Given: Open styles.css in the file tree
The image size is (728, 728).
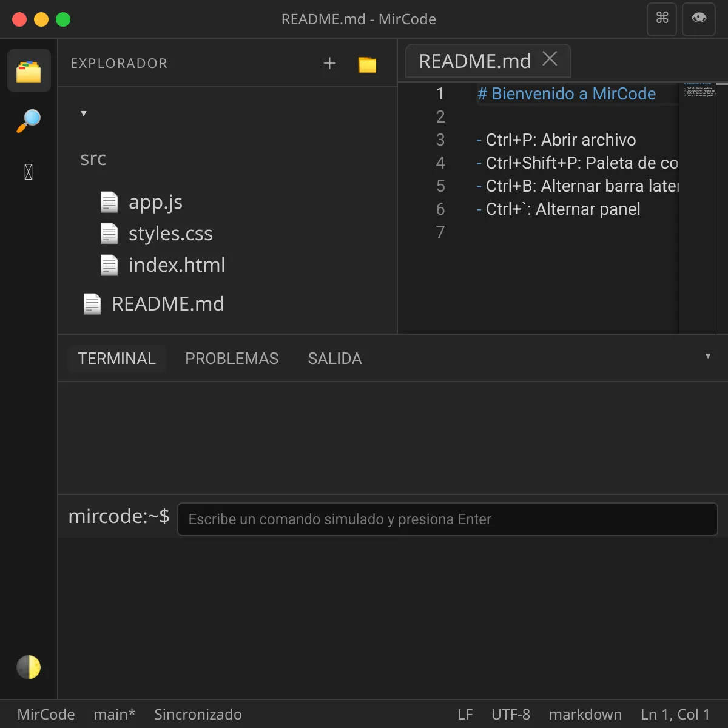Looking at the screenshot, I should [170, 234].
